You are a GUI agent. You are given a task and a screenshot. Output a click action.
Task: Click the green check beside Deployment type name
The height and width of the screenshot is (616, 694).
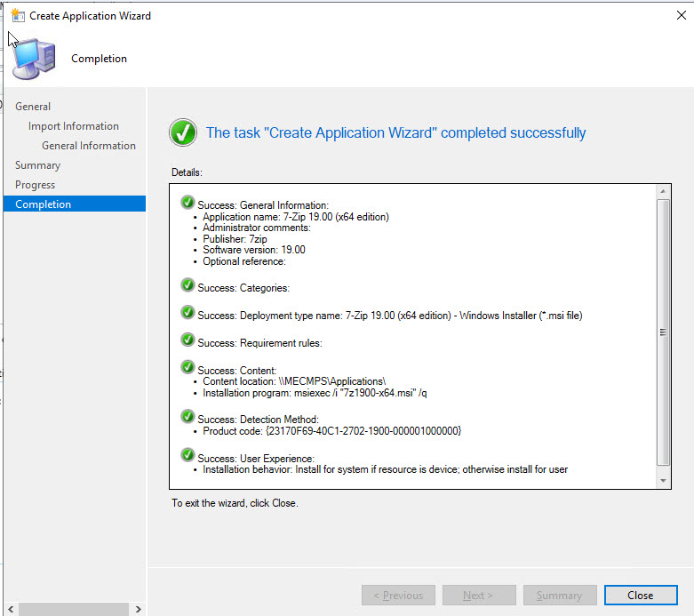(187, 313)
